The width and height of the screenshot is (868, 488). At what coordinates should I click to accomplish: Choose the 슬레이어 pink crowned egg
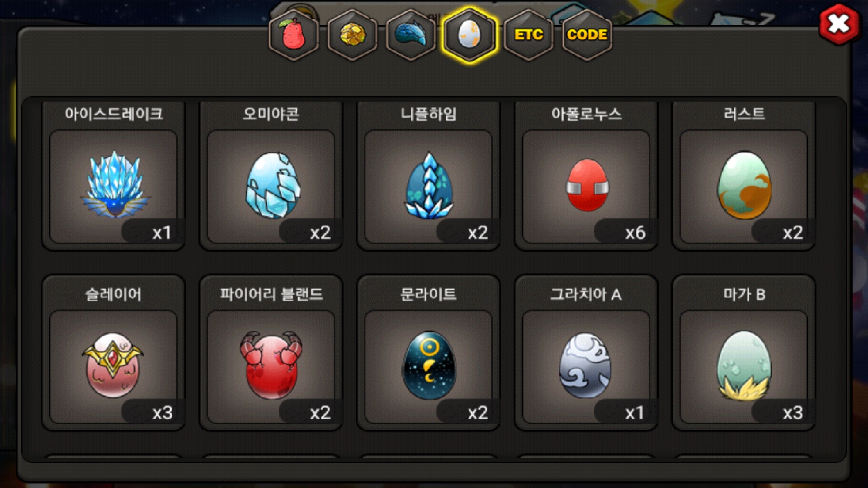(x=113, y=366)
